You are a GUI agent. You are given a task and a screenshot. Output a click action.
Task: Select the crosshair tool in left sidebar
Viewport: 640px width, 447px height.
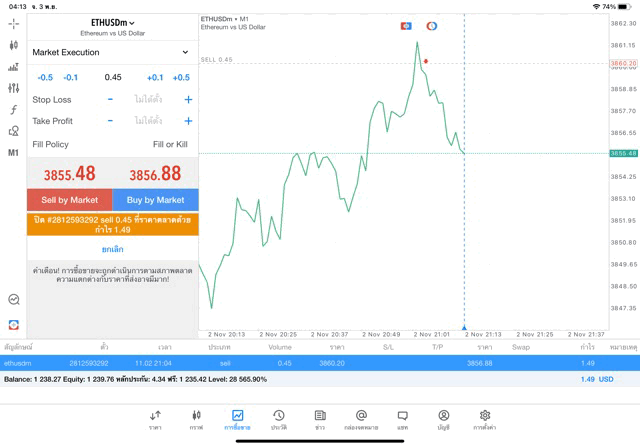click(x=13, y=23)
